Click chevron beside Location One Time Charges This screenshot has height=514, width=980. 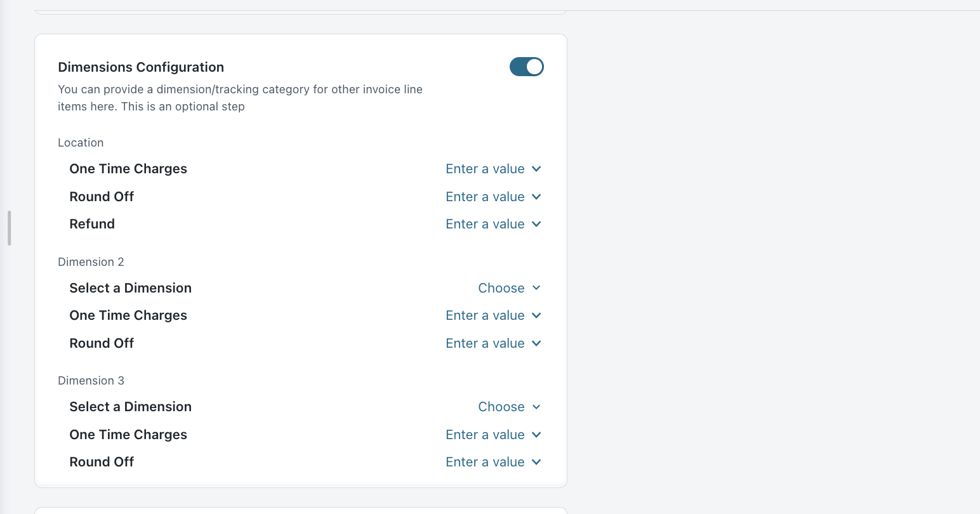click(x=536, y=169)
